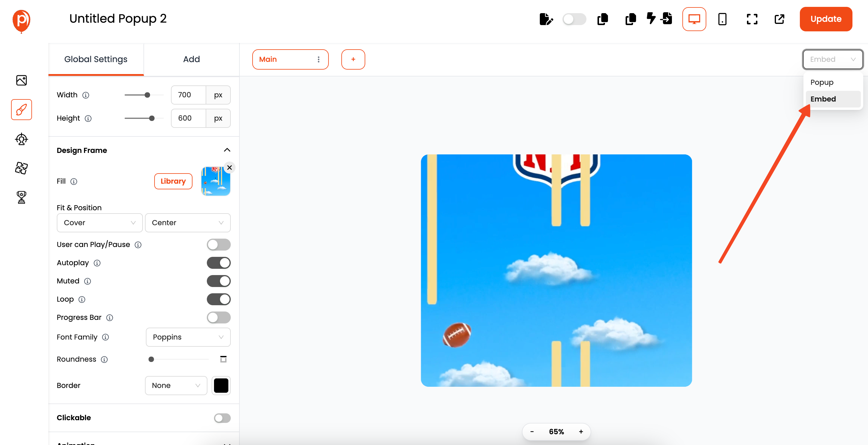Click the second duplicate icon in header
868x445 pixels.
tap(630, 19)
